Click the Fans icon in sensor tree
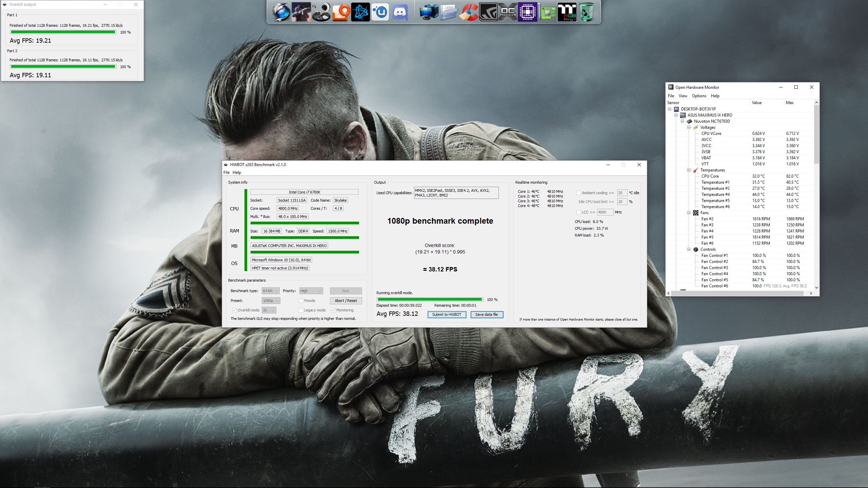Screen dimensions: 868x488 (696, 213)
